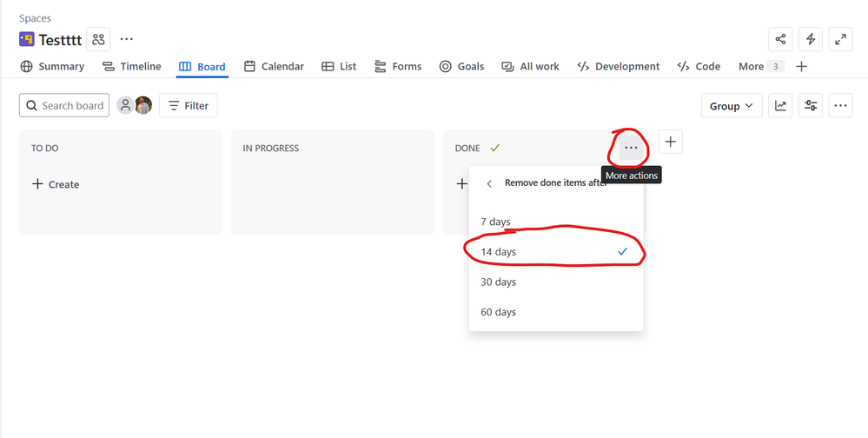Open the automation lightning bolt button
This screenshot has width=868, height=438.
(811, 39)
